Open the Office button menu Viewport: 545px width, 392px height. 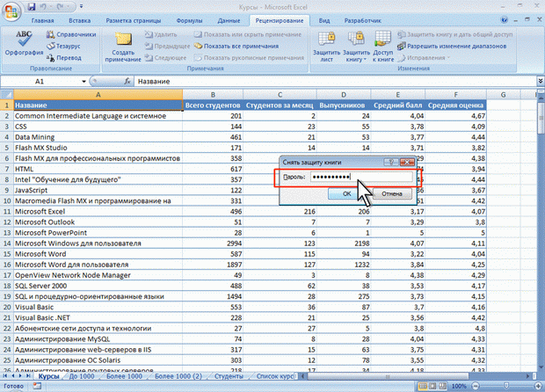11,11
